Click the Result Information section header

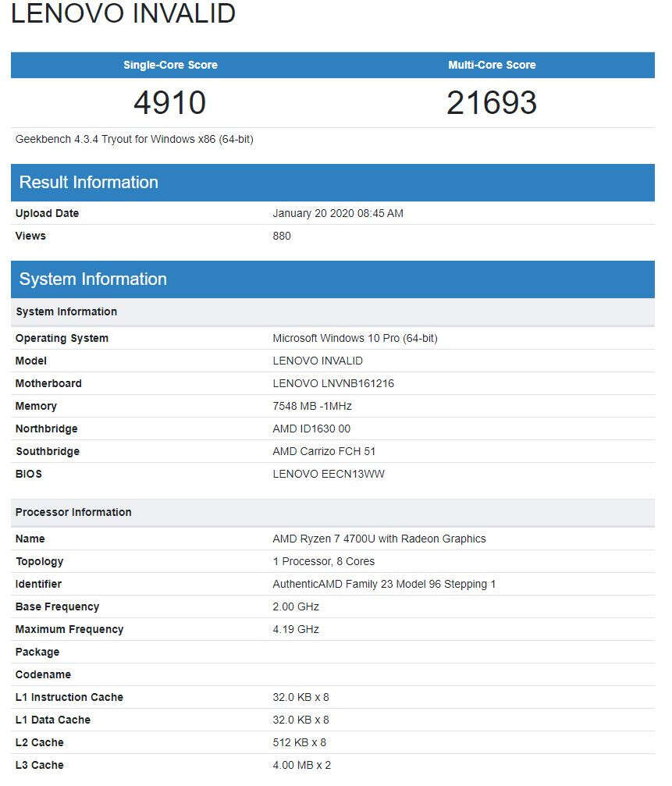pos(87,182)
